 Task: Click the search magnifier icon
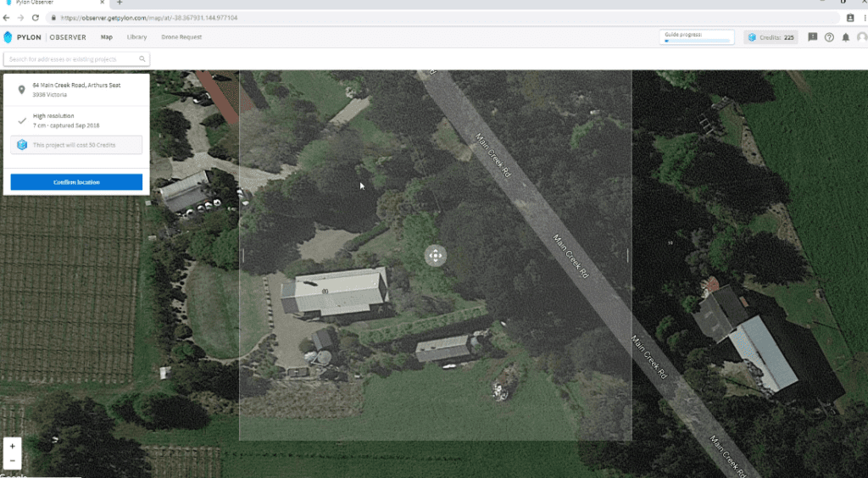click(x=142, y=59)
